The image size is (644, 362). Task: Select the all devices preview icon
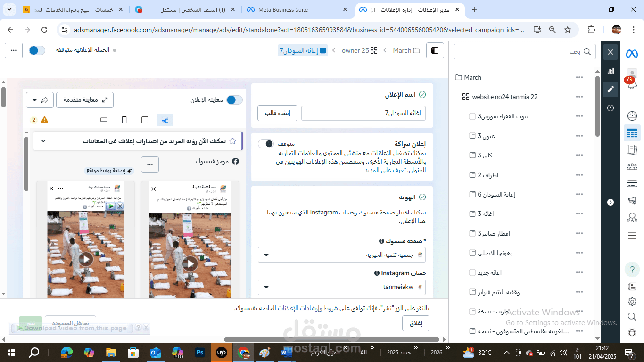pyautogui.click(x=165, y=120)
